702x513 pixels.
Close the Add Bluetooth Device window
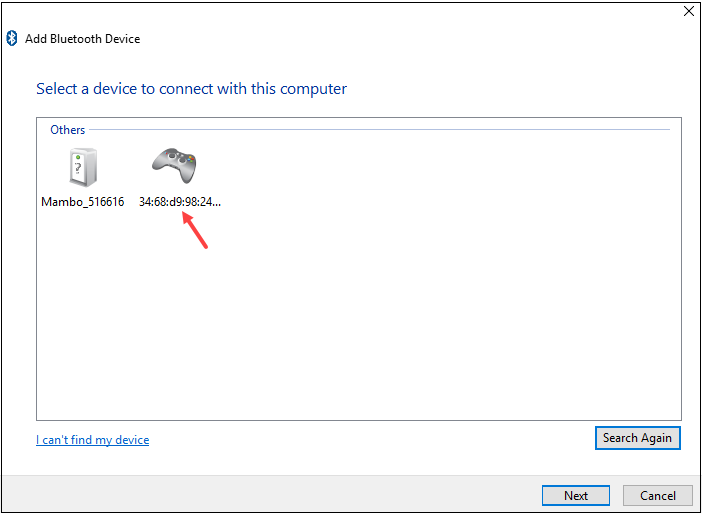[688, 11]
